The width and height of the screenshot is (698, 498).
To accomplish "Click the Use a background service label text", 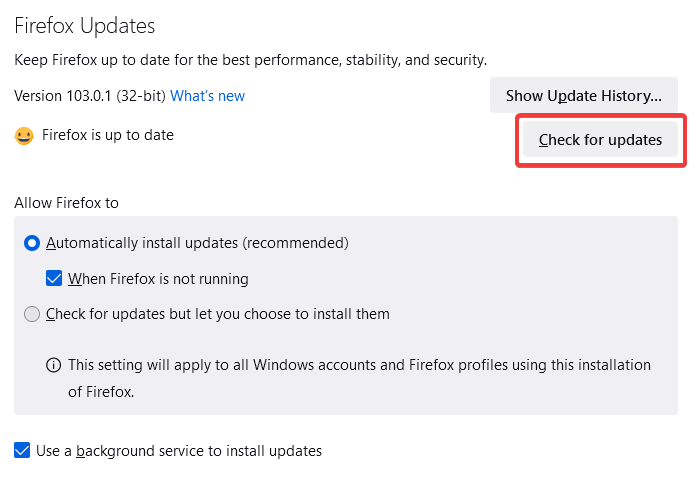I will tap(179, 451).
